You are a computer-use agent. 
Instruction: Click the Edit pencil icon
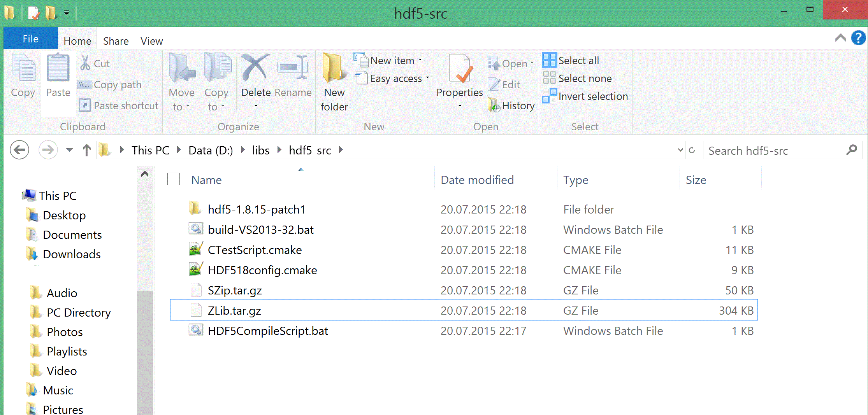click(494, 84)
